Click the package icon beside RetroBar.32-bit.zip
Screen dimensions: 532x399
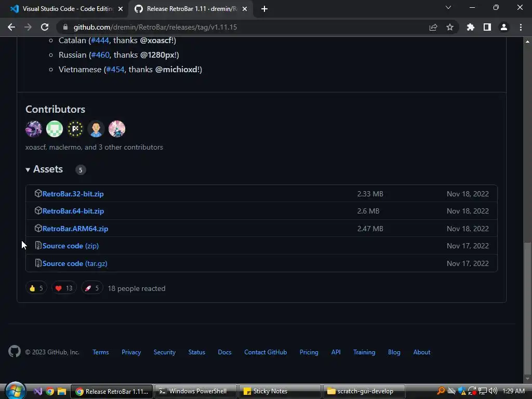[x=38, y=193]
